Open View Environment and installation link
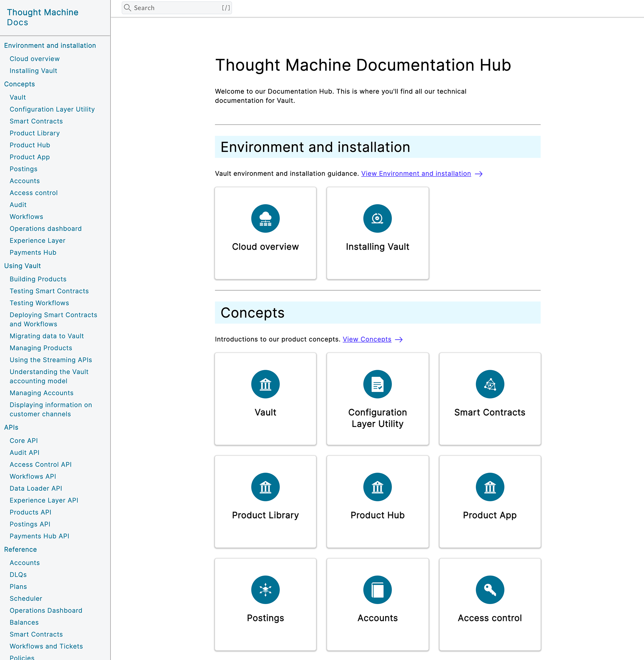The width and height of the screenshot is (644, 660). [416, 174]
